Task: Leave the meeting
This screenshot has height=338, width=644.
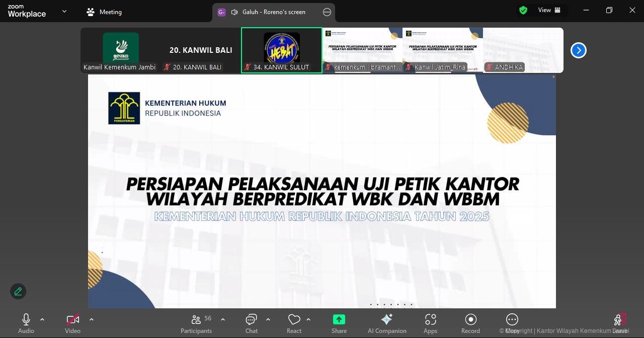Action: [x=620, y=323]
